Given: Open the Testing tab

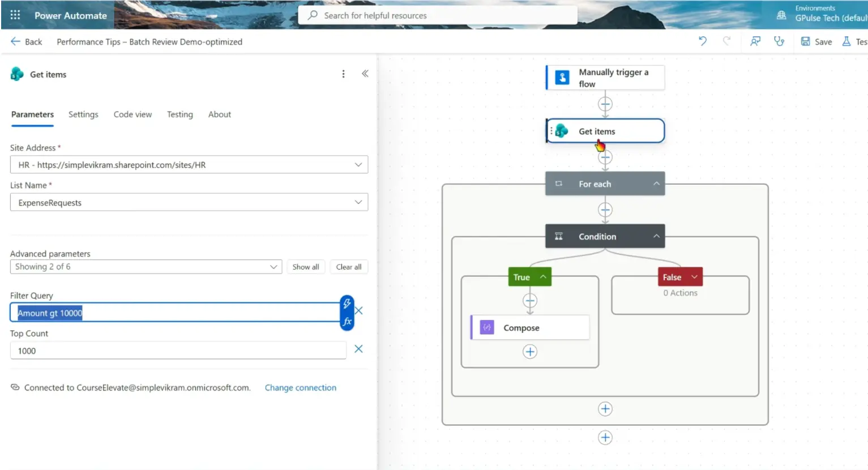Looking at the screenshot, I should [x=180, y=114].
